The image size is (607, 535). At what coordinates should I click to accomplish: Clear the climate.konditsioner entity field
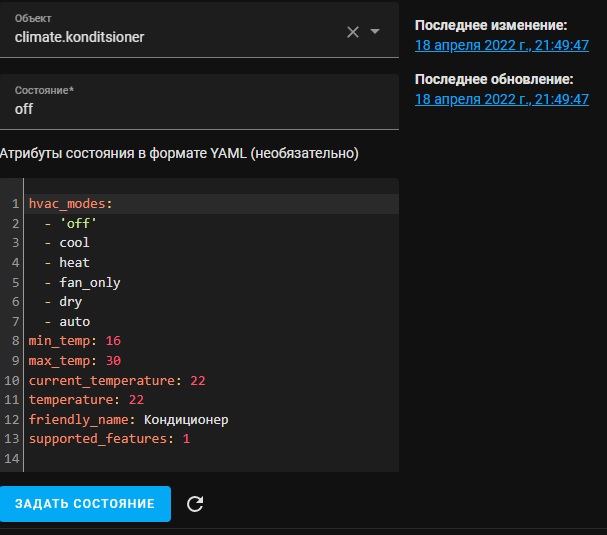(353, 32)
